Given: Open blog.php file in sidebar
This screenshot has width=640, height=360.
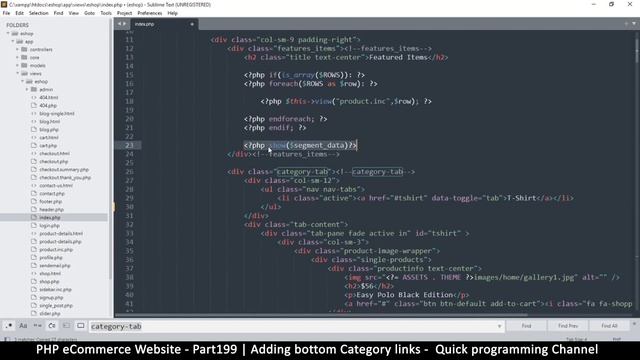Looking at the screenshot, I should tap(49, 129).
